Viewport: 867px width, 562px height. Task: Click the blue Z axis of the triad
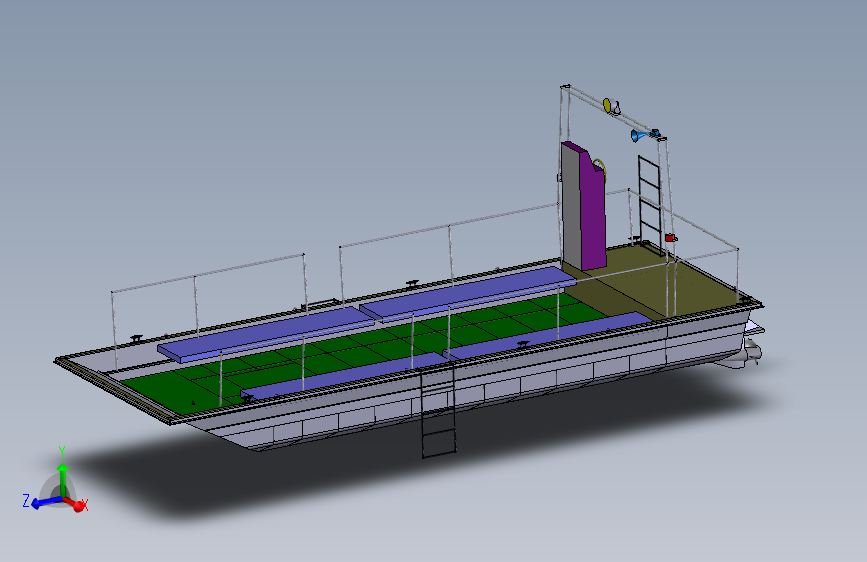coord(46,502)
